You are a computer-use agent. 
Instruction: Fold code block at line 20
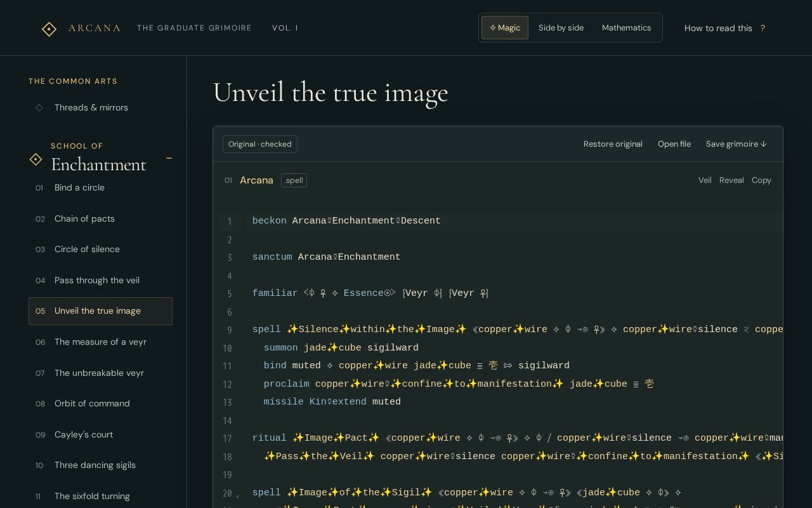[238, 496]
